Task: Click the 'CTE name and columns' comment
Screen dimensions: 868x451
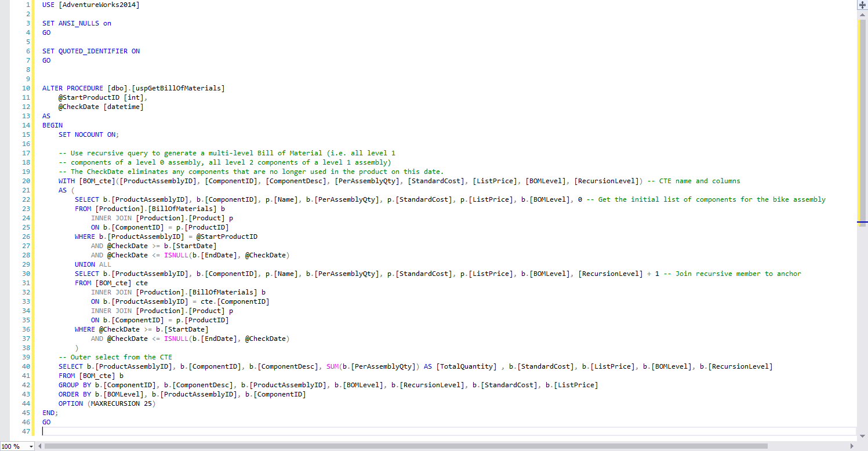Action: pos(693,181)
